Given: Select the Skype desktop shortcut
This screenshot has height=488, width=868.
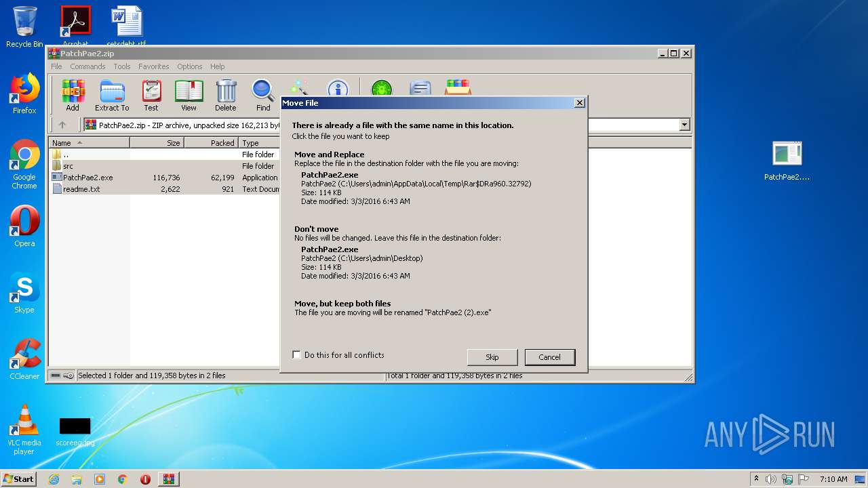Looking at the screenshot, I should (x=24, y=293).
